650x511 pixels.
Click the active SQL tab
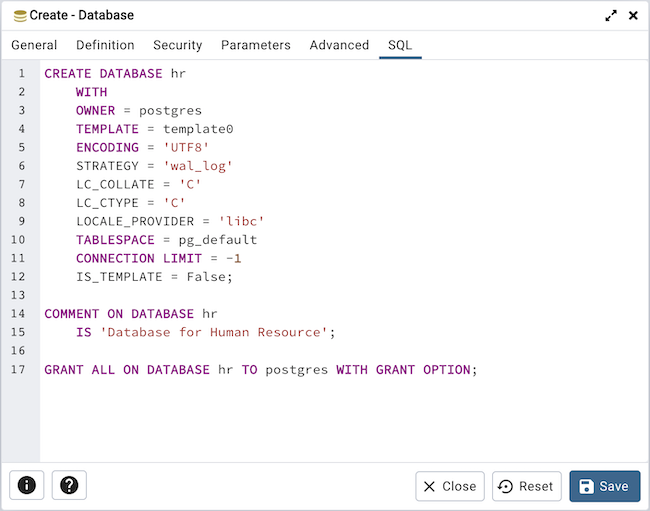click(400, 45)
